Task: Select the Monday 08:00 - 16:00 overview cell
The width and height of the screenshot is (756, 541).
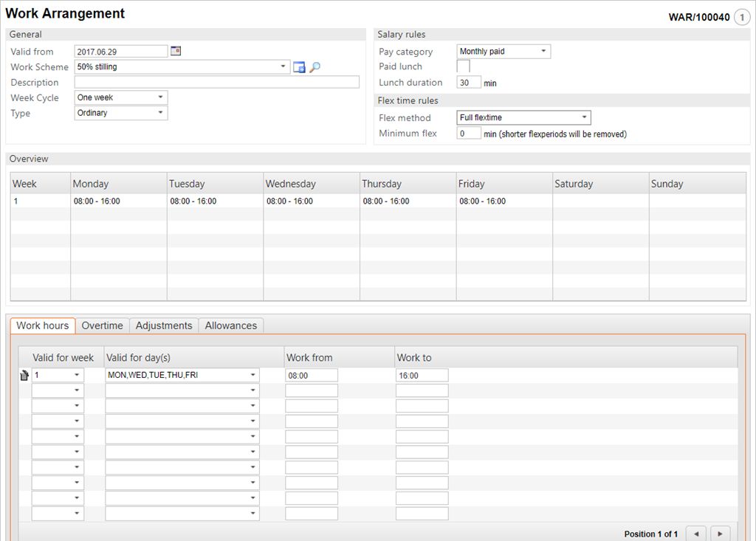Action: pyautogui.click(x=97, y=201)
